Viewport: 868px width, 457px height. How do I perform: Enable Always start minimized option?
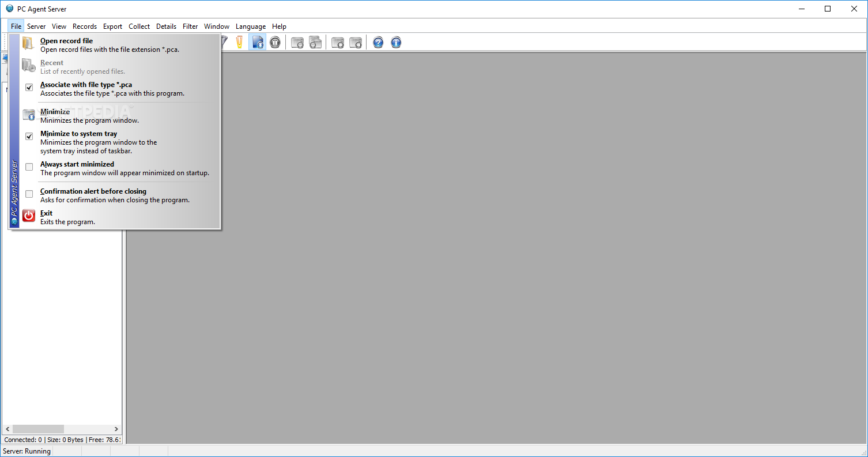point(29,167)
